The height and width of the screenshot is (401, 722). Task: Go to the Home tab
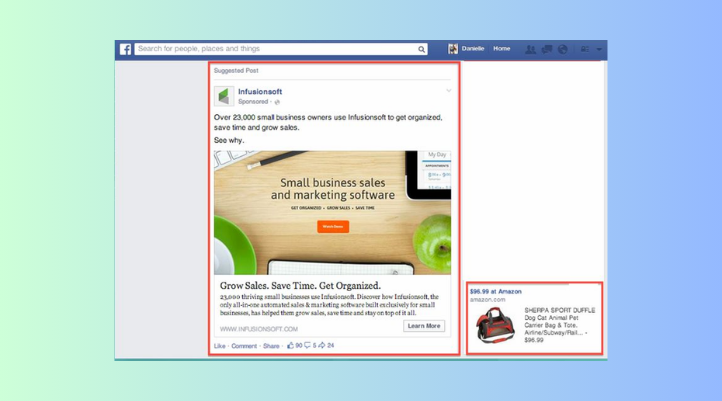[501, 48]
